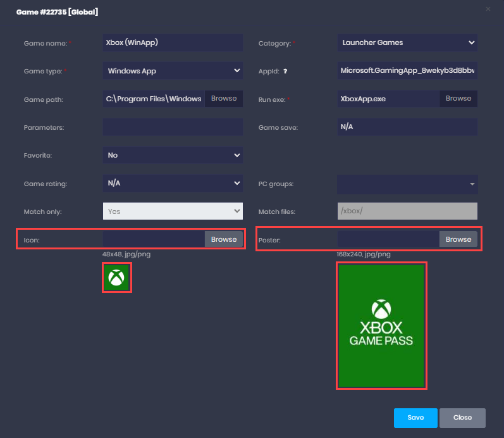Select the AppId text field
504x438 pixels.
pos(407,71)
